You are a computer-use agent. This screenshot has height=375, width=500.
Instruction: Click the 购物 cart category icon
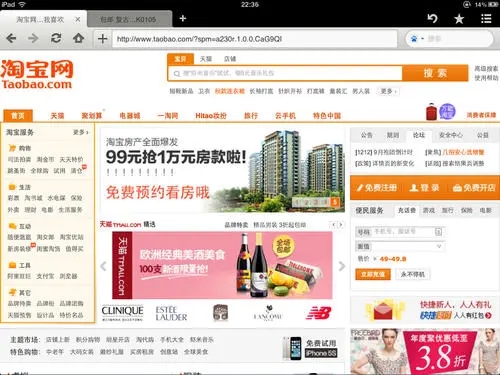12,148
